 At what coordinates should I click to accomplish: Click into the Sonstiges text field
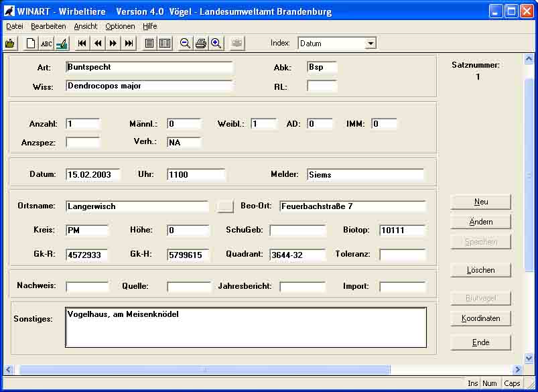click(x=245, y=328)
